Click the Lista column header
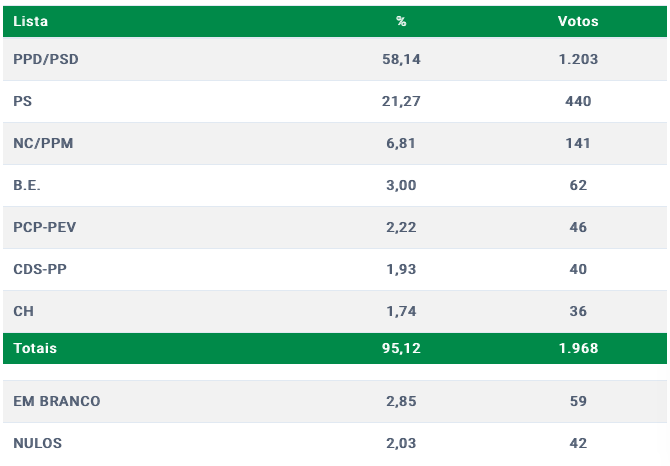Image resolution: width=670 pixels, height=466 pixels. tap(30, 21)
